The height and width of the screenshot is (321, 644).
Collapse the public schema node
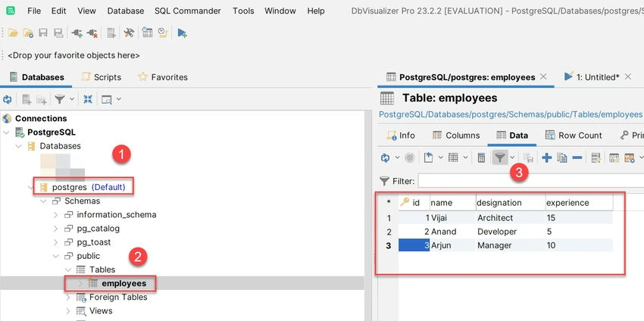pyautogui.click(x=56, y=256)
